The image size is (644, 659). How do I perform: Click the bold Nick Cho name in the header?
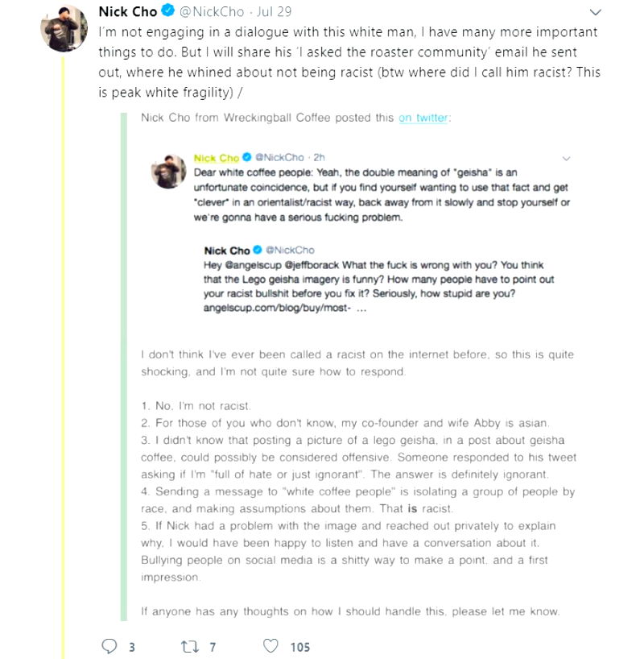pyautogui.click(x=126, y=12)
